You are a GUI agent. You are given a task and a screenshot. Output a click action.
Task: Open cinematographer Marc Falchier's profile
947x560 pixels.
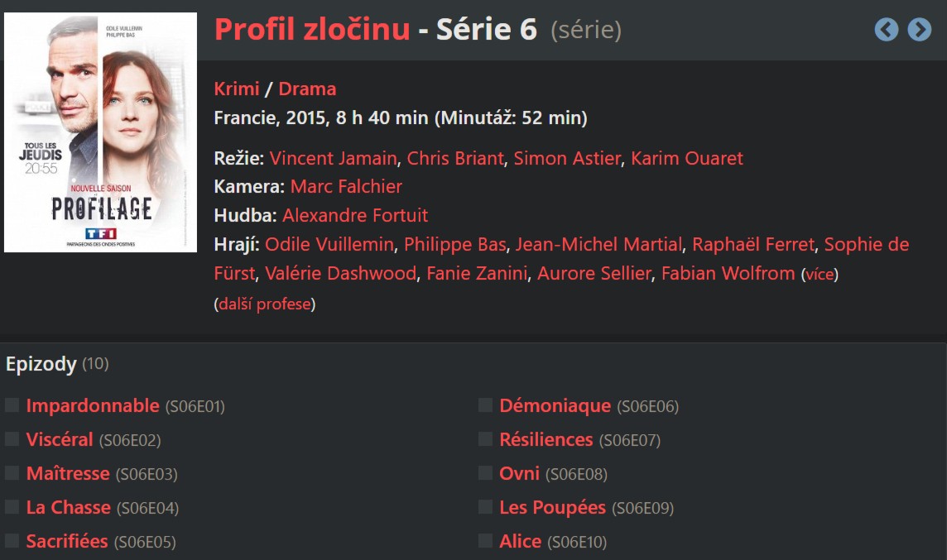coord(346,186)
